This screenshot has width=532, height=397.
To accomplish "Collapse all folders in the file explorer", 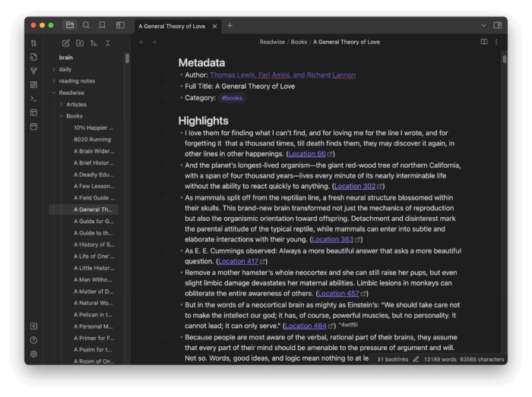I will [107, 43].
